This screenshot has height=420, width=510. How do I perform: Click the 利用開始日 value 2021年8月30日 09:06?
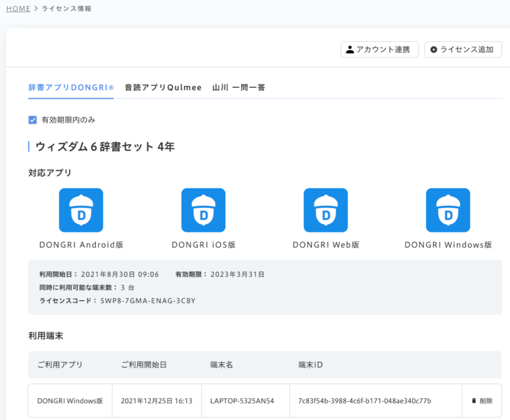[120, 274]
